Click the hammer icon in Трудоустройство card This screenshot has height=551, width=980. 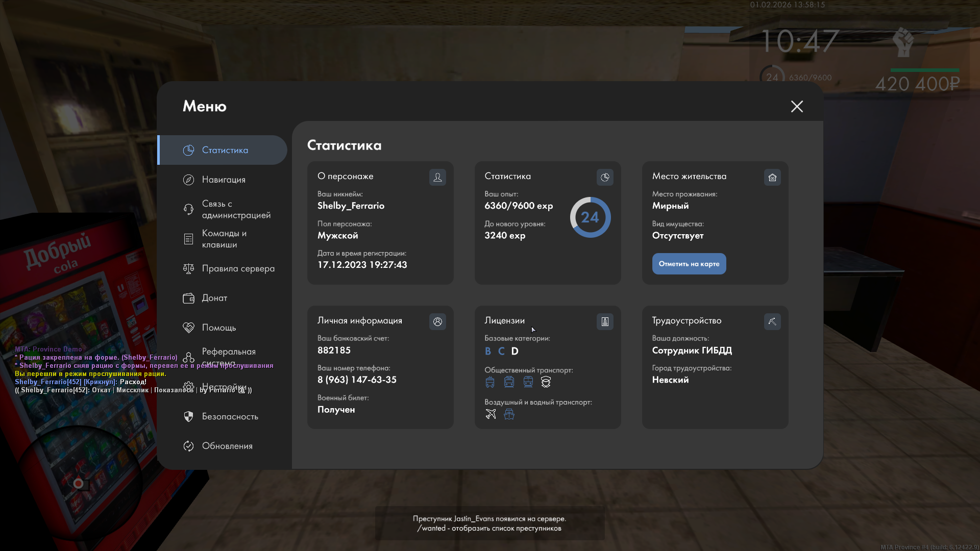point(772,321)
